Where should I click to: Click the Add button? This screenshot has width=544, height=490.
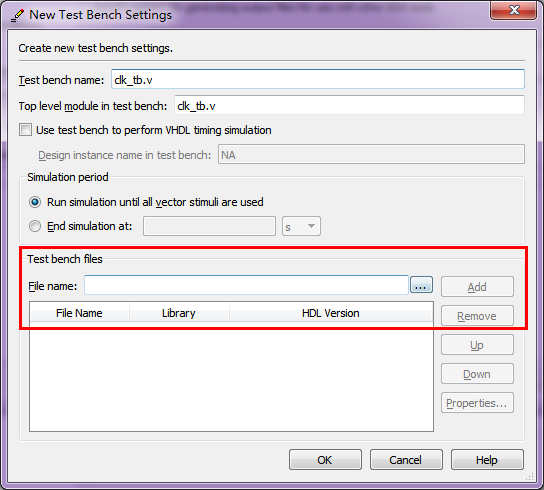pyautogui.click(x=477, y=287)
